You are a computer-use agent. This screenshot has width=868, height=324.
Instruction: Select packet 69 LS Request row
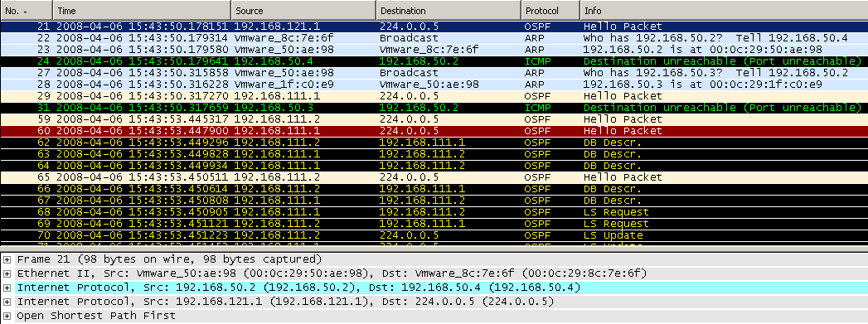tap(434, 224)
